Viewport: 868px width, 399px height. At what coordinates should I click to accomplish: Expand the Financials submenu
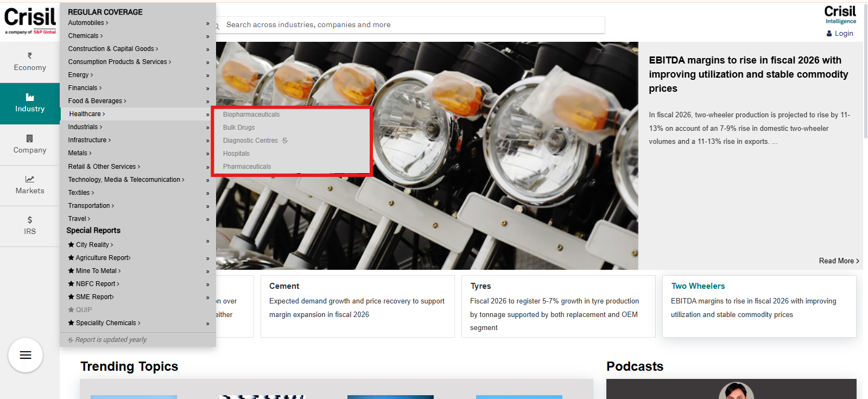coord(85,88)
